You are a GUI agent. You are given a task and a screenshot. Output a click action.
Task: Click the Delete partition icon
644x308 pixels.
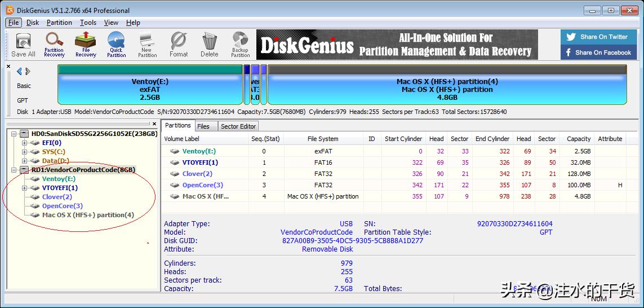point(209,45)
